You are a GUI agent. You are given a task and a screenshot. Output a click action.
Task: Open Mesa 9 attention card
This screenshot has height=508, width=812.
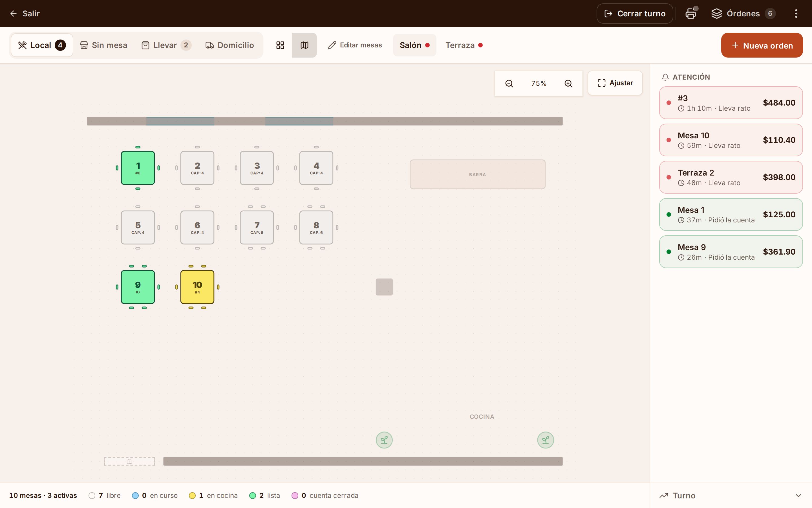(x=731, y=252)
